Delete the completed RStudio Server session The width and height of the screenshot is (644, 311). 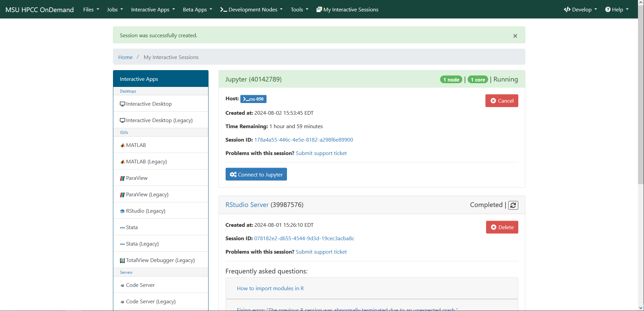[x=502, y=227]
